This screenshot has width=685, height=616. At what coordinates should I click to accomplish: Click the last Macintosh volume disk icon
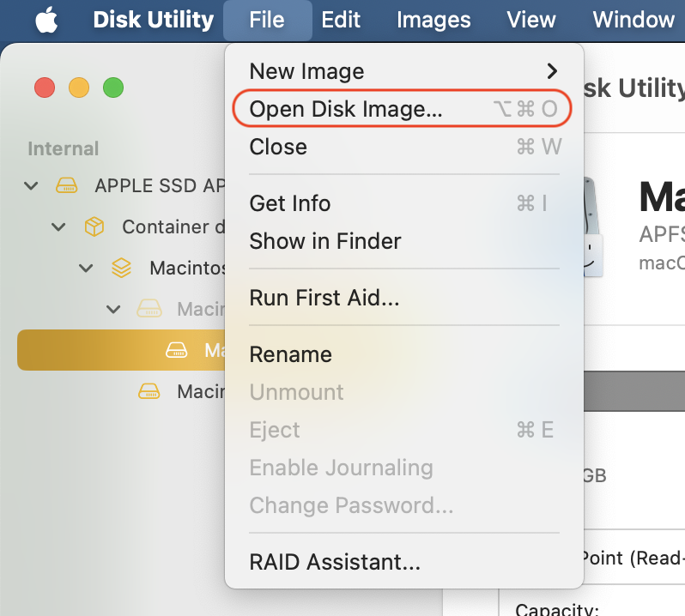(x=149, y=391)
